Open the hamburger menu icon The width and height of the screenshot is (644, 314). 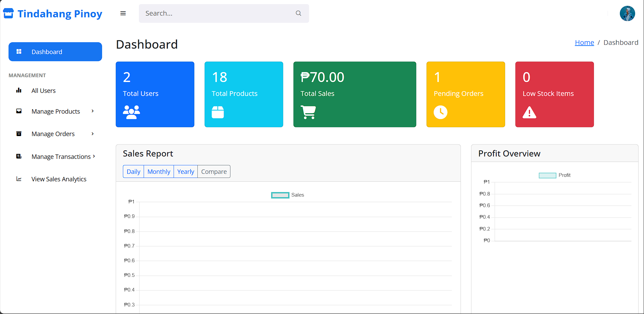[x=123, y=13]
